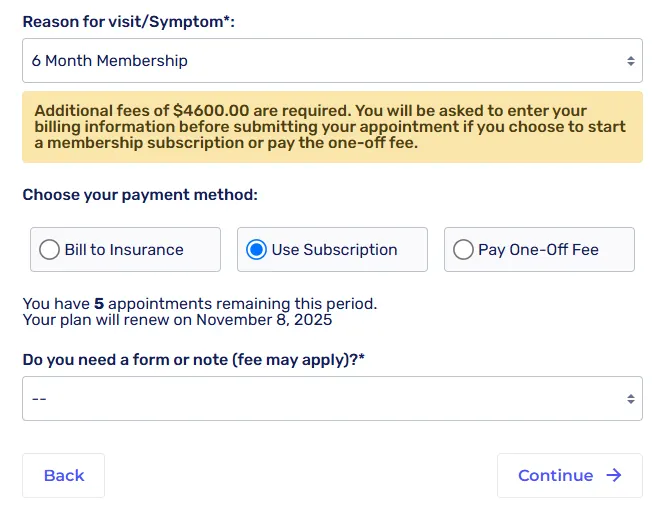Open the Reason for visit/Symptom dropdown
Image resolution: width=667 pixels, height=517 pixels.
pyautogui.click(x=320, y=61)
